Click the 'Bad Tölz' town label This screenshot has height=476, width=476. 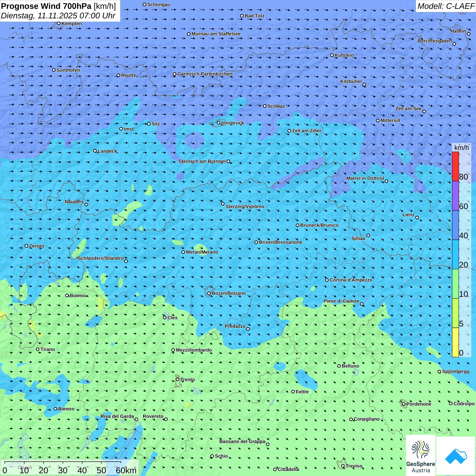coord(254,16)
